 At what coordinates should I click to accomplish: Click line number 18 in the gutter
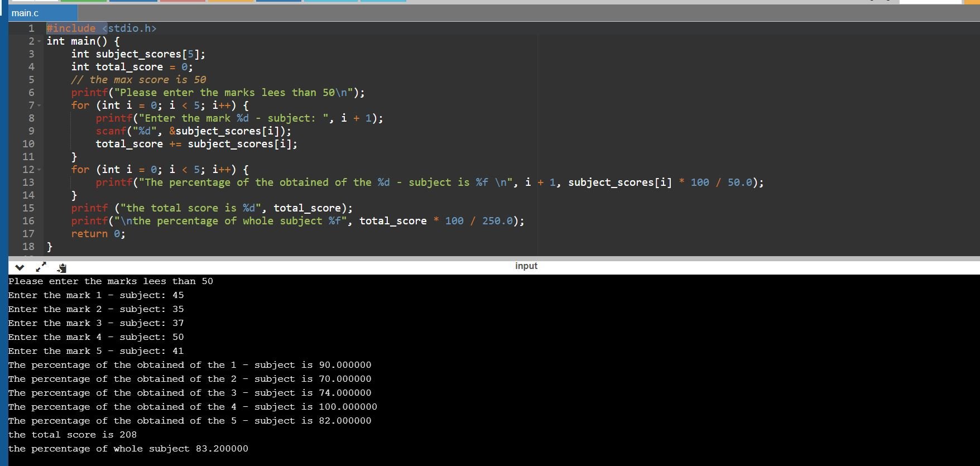pos(28,247)
